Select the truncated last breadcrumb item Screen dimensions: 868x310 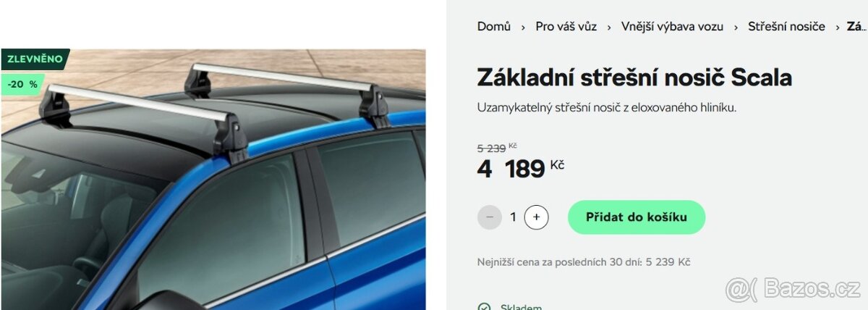(x=856, y=27)
